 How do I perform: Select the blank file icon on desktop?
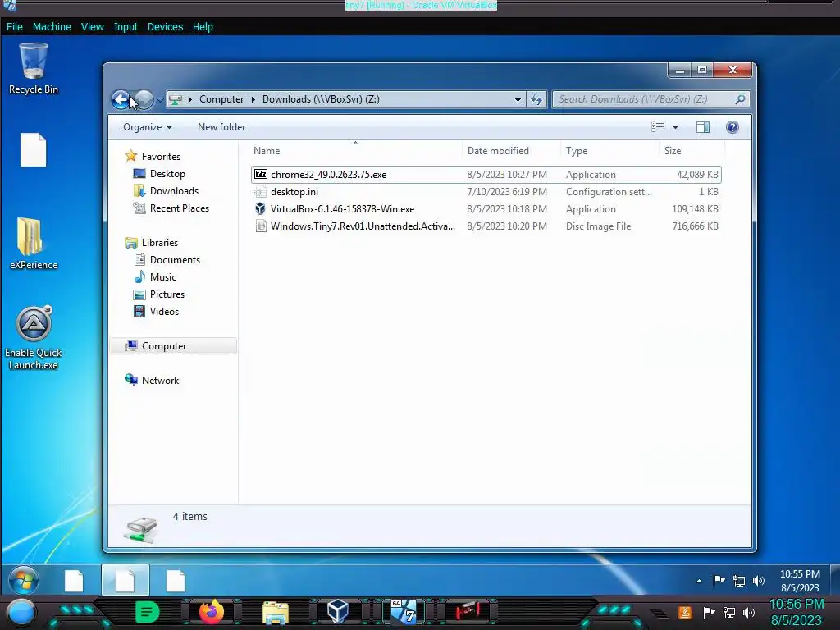click(x=33, y=150)
